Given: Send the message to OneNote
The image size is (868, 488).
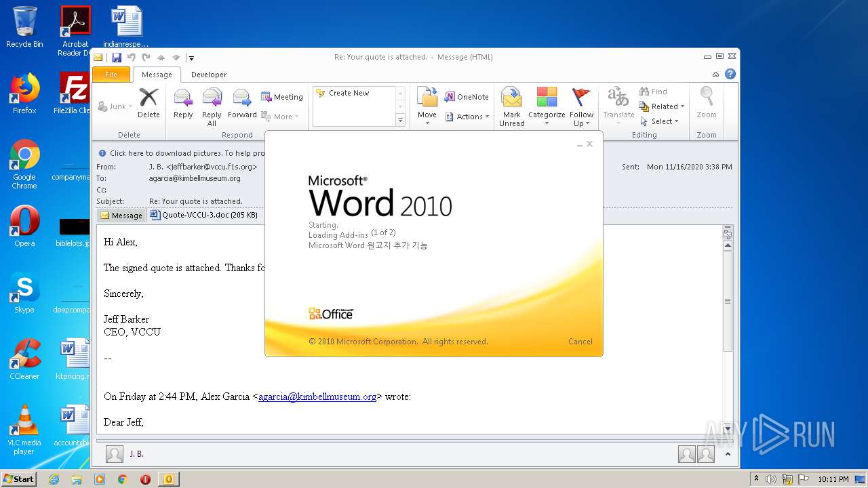Looking at the screenshot, I should [x=467, y=97].
